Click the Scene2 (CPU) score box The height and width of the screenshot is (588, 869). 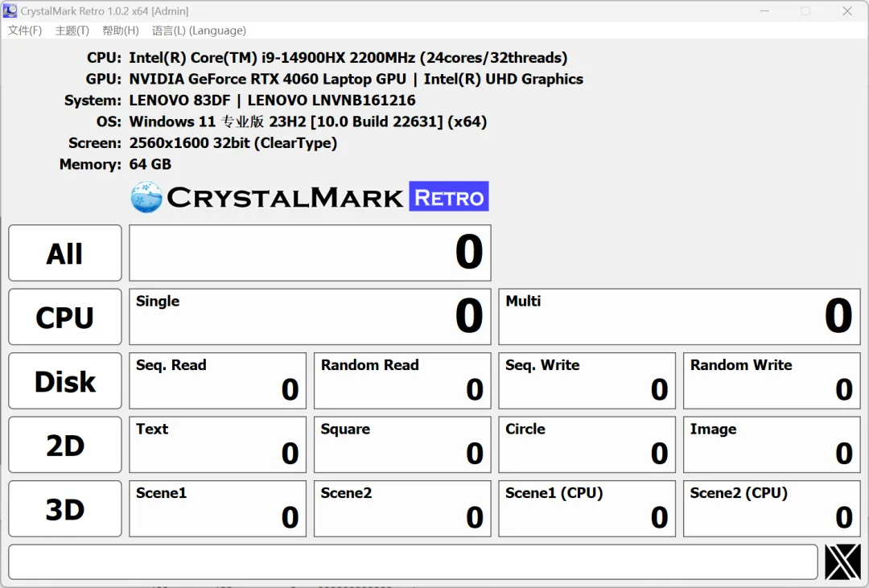pyautogui.click(x=772, y=508)
